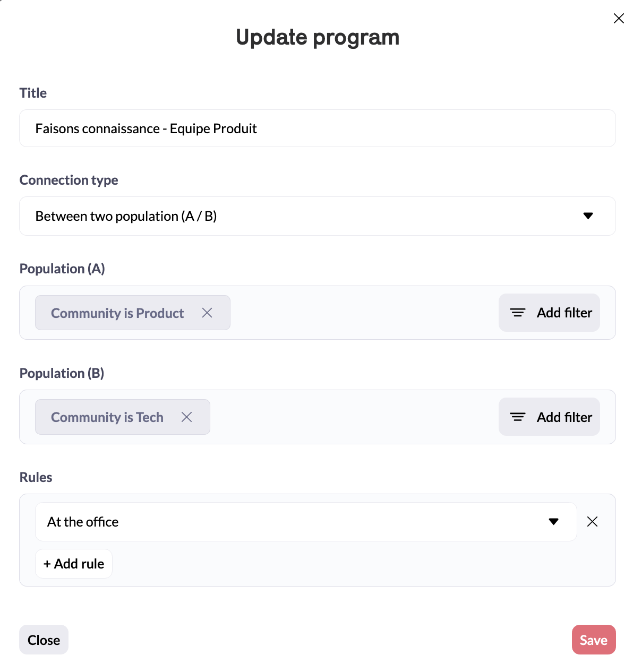Delete the At the office rule

point(592,522)
